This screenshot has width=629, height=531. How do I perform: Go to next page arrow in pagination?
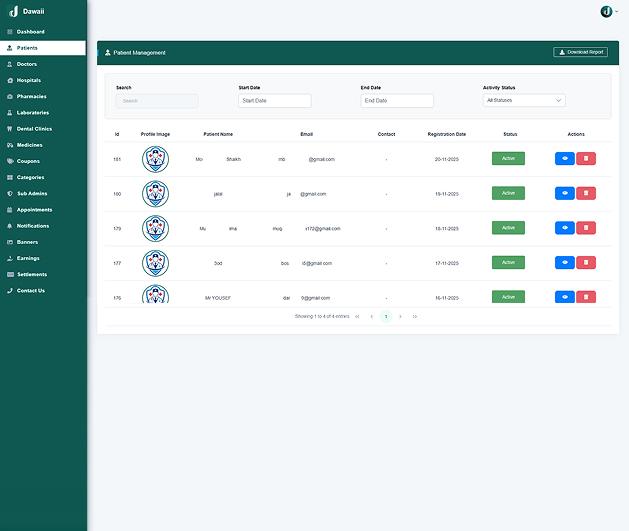coord(400,316)
